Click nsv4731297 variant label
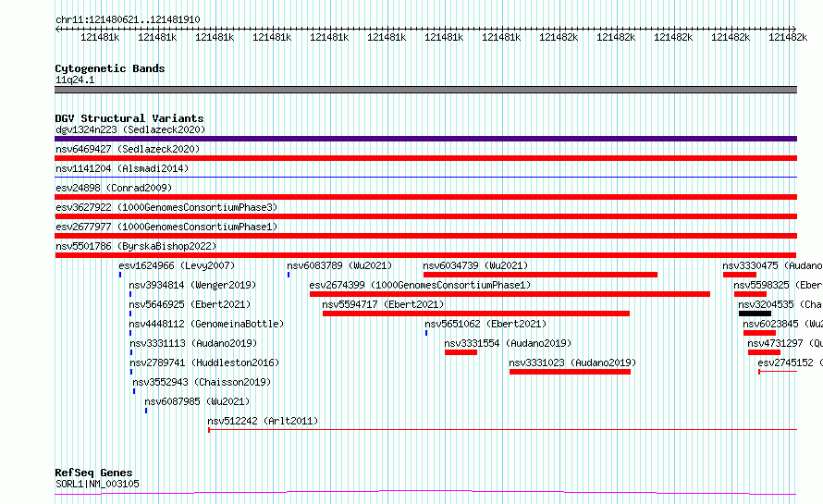The width and height of the screenshot is (823, 504). click(785, 343)
